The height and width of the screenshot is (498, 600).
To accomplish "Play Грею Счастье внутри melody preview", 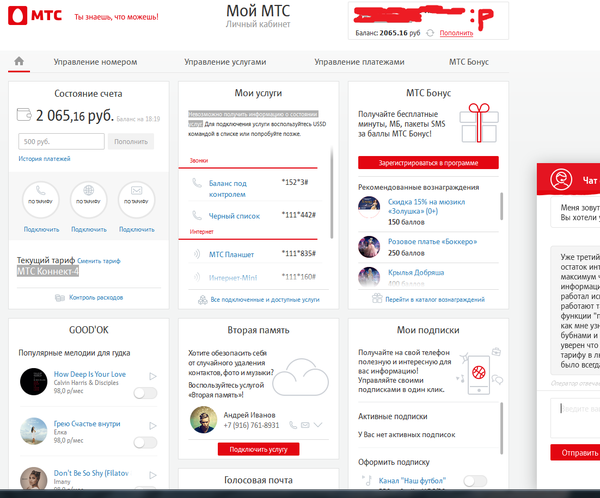I will pyautogui.click(x=152, y=424).
